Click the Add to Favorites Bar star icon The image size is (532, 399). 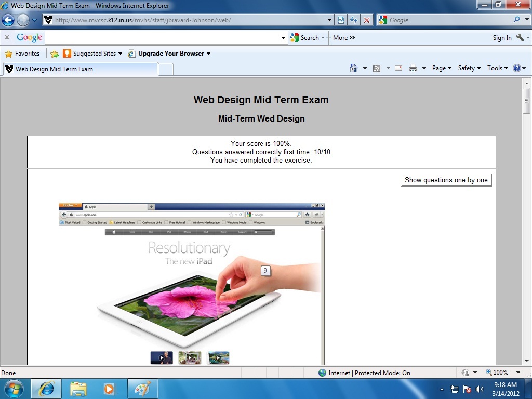point(54,54)
